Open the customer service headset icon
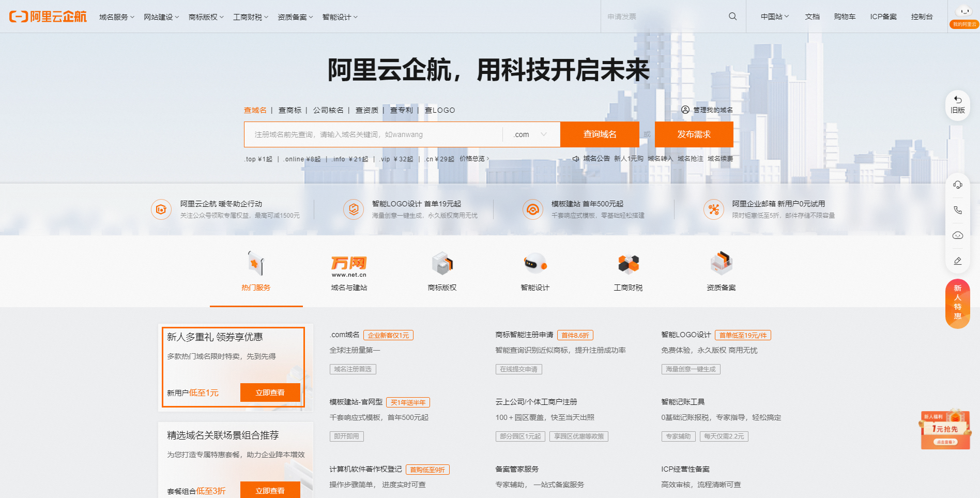This screenshot has width=980, height=498. (958, 185)
